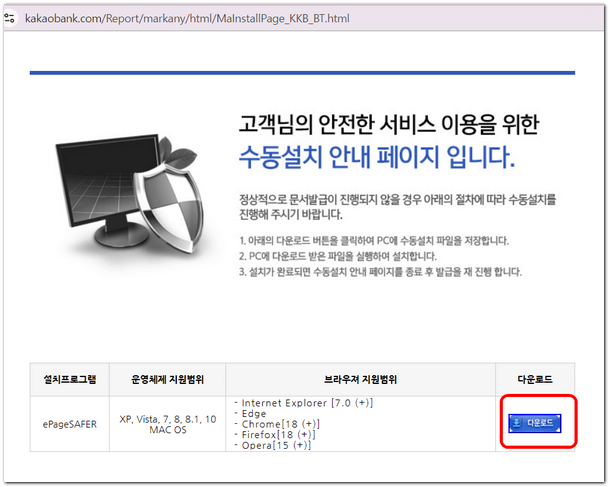
Task: Click step 1 text about 다운로드 버튼
Action: click(374, 241)
